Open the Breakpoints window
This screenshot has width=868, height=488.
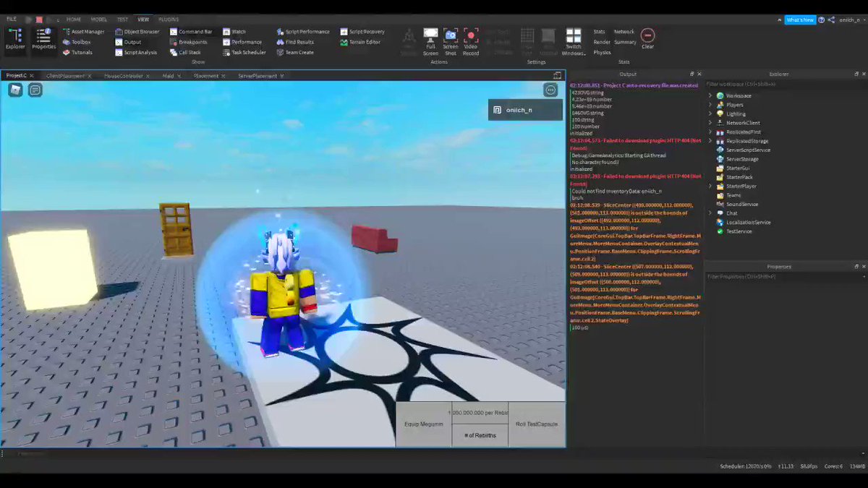pyautogui.click(x=189, y=42)
